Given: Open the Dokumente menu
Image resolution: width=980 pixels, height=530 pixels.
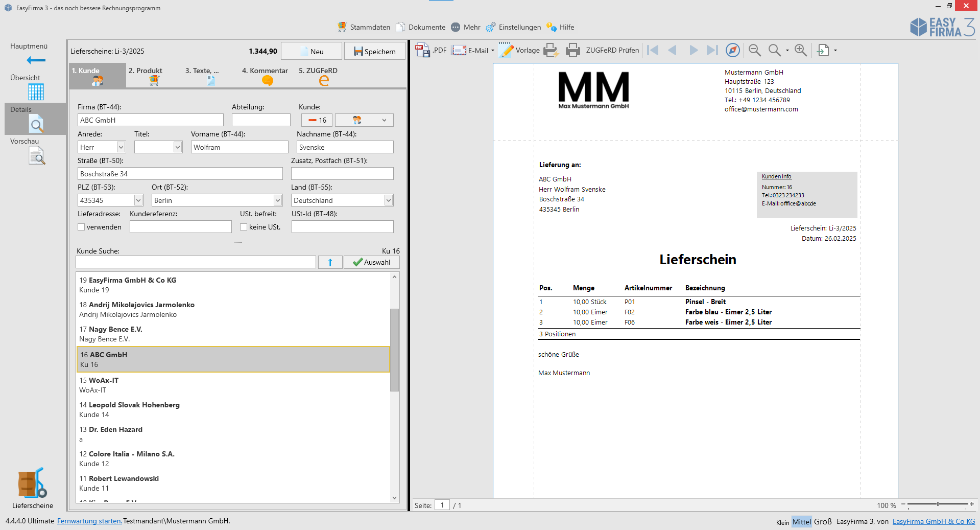Looking at the screenshot, I should click(x=421, y=27).
